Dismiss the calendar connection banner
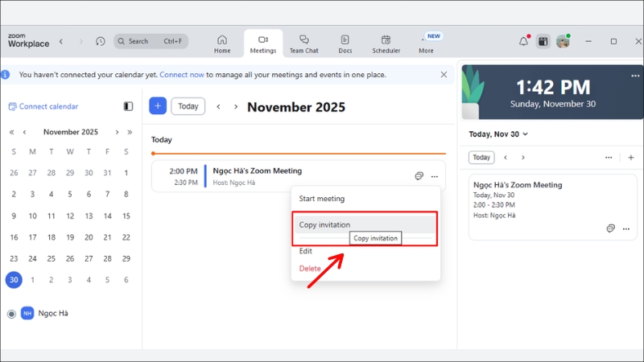Image resolution: width=644 pixels, height=362 pixels. pos(444,75)
